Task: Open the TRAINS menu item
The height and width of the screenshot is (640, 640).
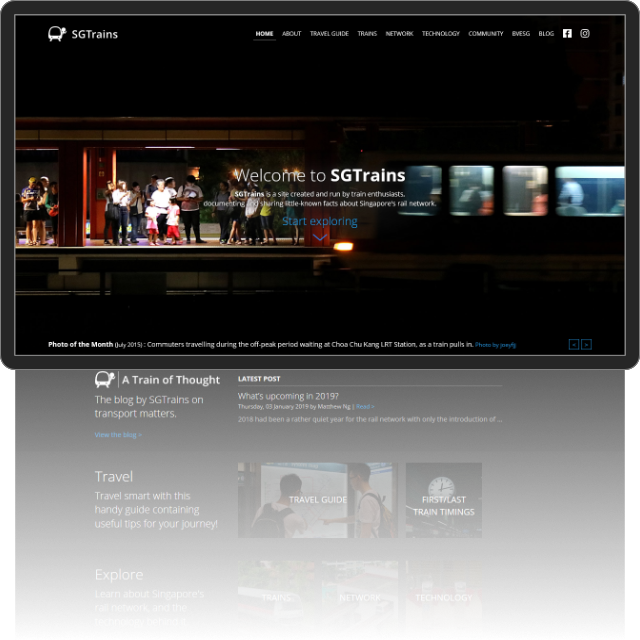Action: pyautogui.click(x=367, y=33)
